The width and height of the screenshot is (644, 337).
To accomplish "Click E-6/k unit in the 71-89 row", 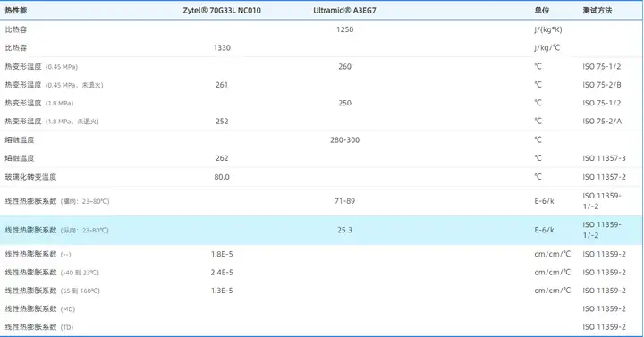I will [544, 201].
